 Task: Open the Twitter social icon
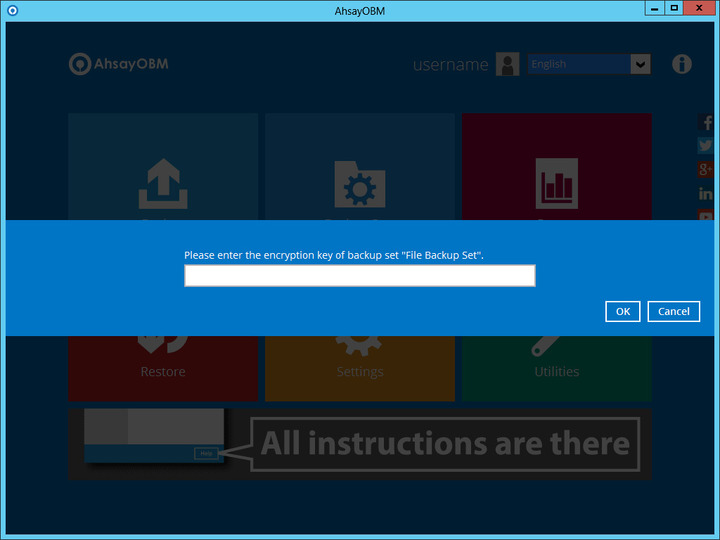click(x=706, y=146)
